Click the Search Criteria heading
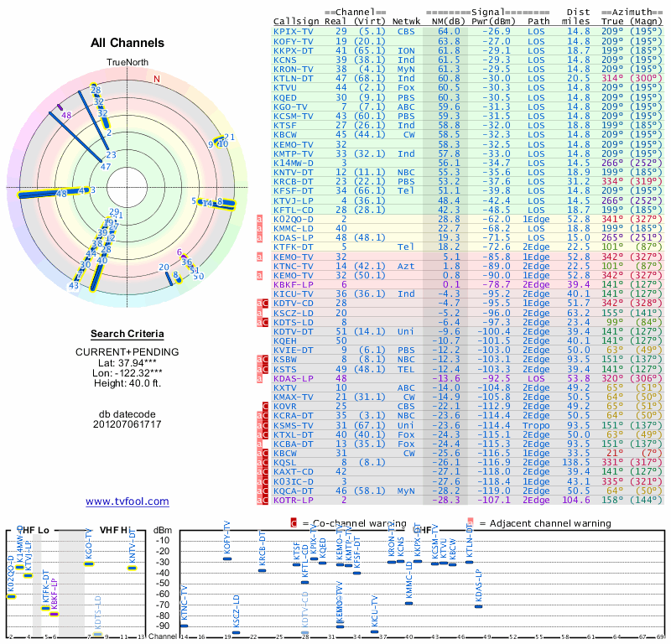Viewport: 671px width, 644px height. coord(127,334)
